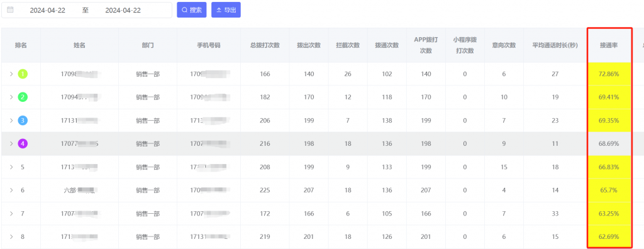The width and height of the screenshot is (644, 249).
Task: Click average call duration 27 cell
Action: click(555, 74)
